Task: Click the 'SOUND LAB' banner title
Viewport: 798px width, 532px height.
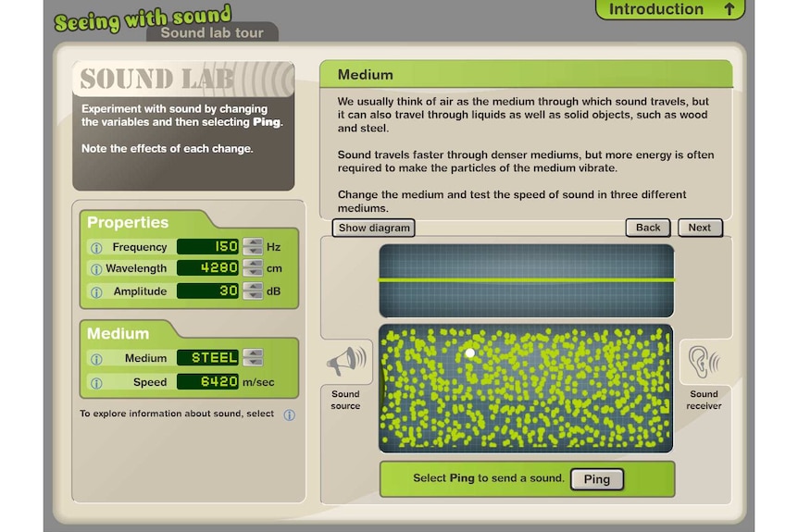Action: (x=156, y=79)
